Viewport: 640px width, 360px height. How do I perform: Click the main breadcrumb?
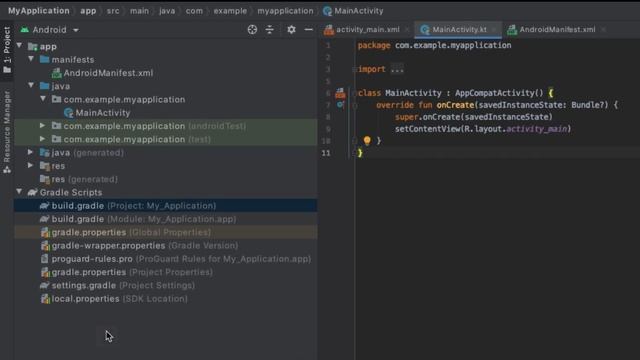pos(139,11)
